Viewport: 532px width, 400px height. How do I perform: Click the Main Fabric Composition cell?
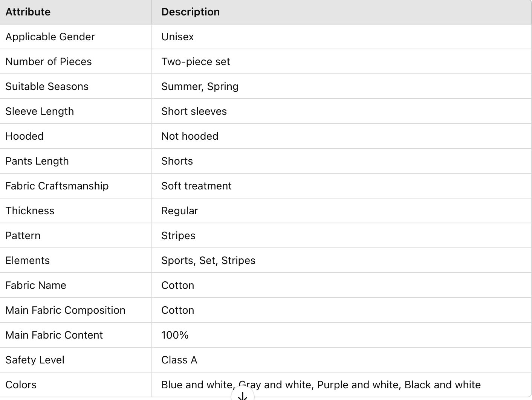coord(65,310)
